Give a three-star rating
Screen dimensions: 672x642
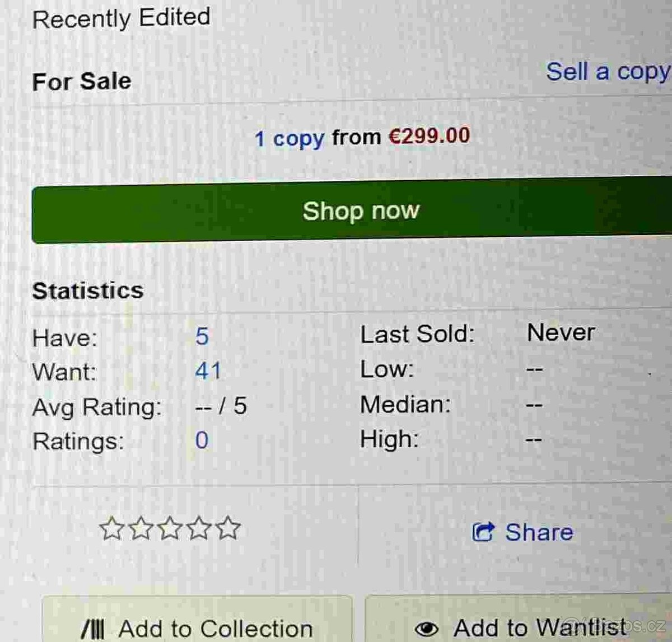click(170, 528)
